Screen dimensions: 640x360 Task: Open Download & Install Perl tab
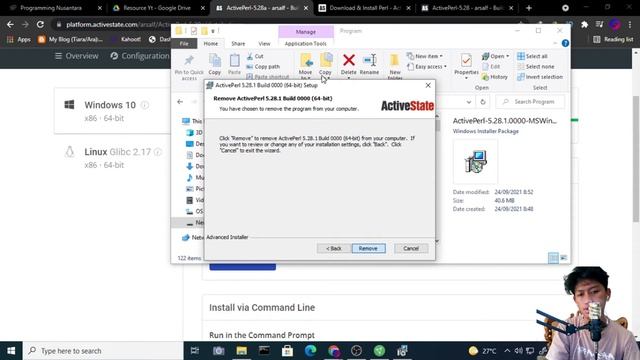point(364,8)
